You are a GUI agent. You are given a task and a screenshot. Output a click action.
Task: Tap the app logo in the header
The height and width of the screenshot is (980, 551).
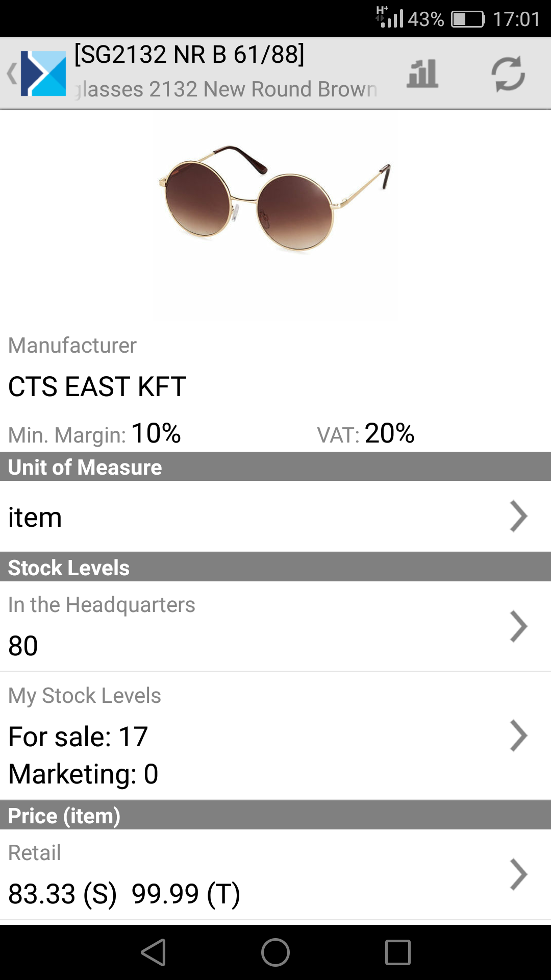[x=44, y=73]
